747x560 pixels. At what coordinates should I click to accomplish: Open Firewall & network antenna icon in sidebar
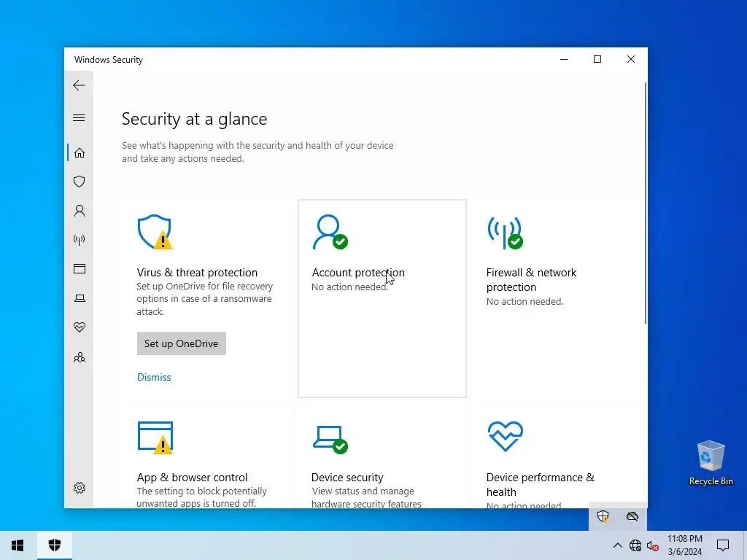click(79, 239)
